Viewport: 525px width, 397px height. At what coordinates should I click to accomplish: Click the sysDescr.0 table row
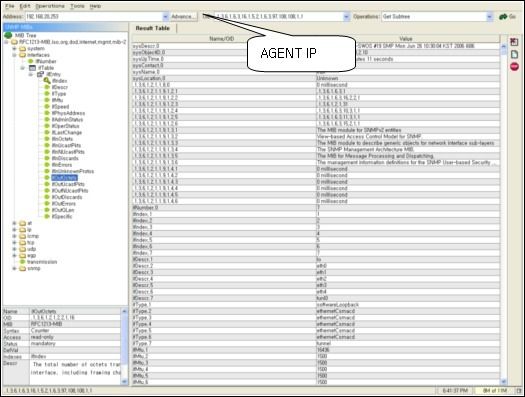(x=316, y=46)
